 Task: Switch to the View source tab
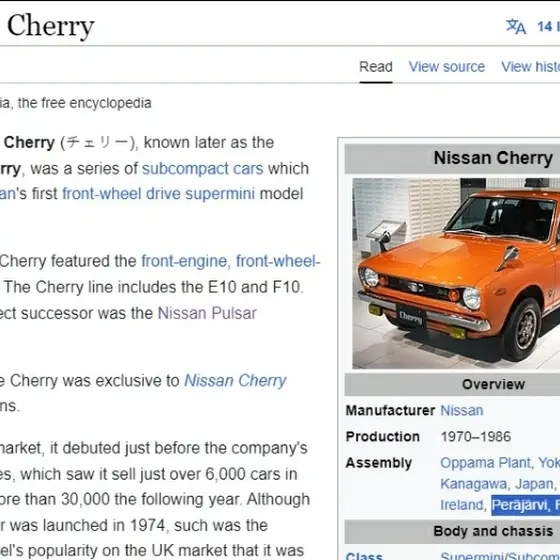click(447, 67)
